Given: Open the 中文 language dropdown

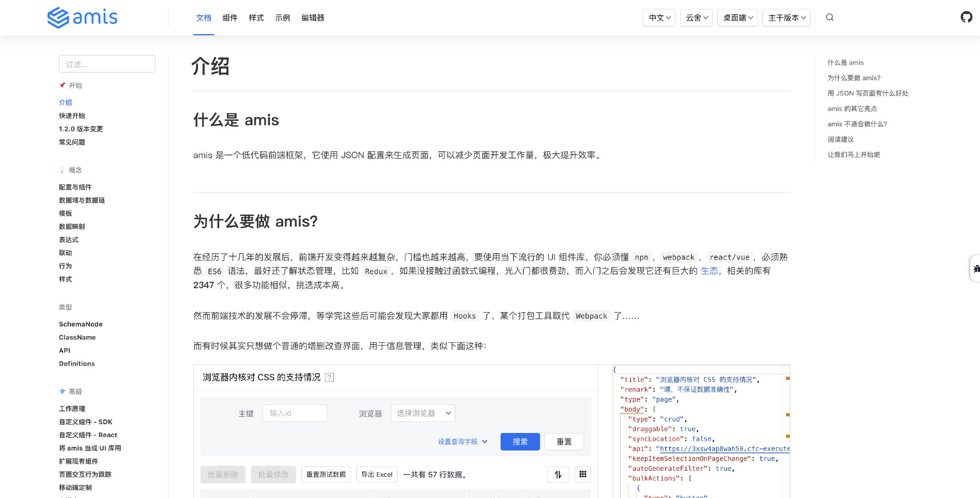Looking at the screenshot, I should point(659,18).
